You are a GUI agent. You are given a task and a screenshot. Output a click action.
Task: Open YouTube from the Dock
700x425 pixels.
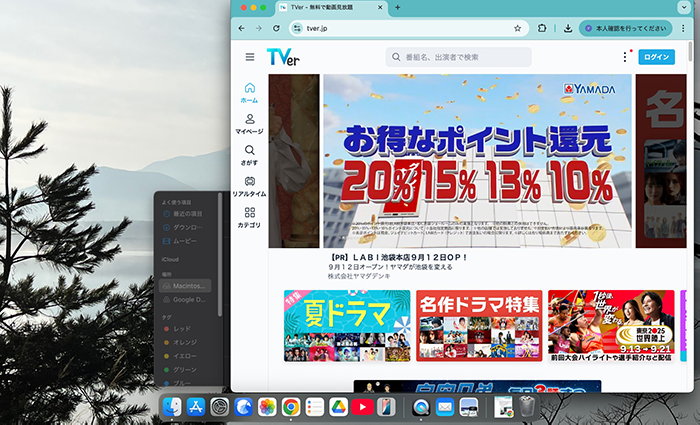[362, 407]
